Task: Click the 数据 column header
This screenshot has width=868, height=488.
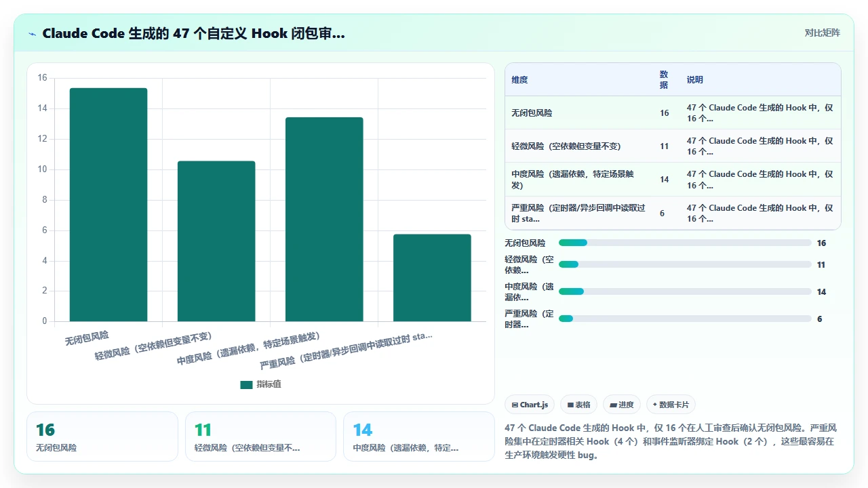Action: coord(664,80)
